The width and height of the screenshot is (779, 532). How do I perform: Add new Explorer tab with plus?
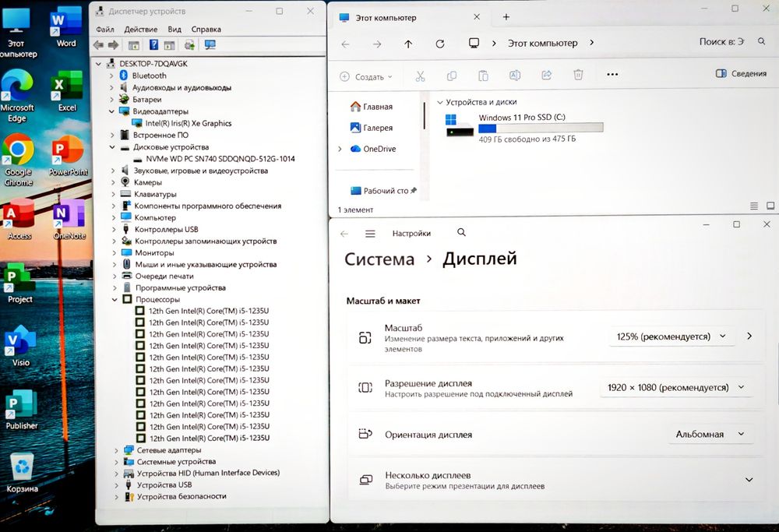pos(506,17)
